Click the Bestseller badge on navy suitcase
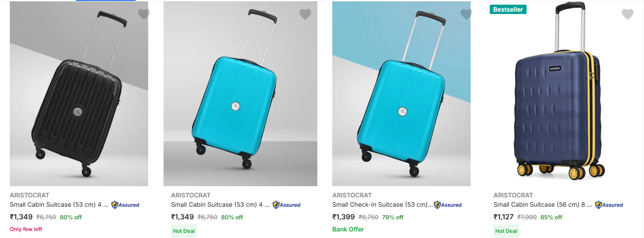644x238 pixels. pyautogui.click(x=508, y=9)
